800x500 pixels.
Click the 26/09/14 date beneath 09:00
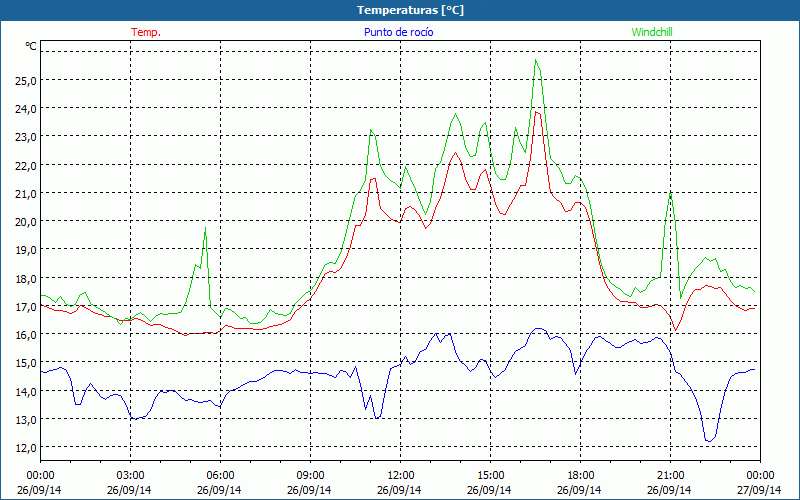(x=309, y=490)
